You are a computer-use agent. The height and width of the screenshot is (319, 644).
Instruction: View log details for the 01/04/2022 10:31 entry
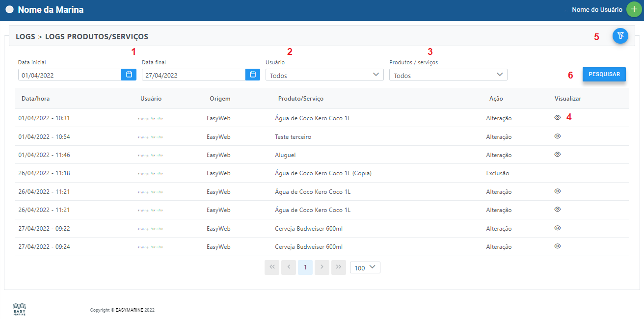pos(557,118)
